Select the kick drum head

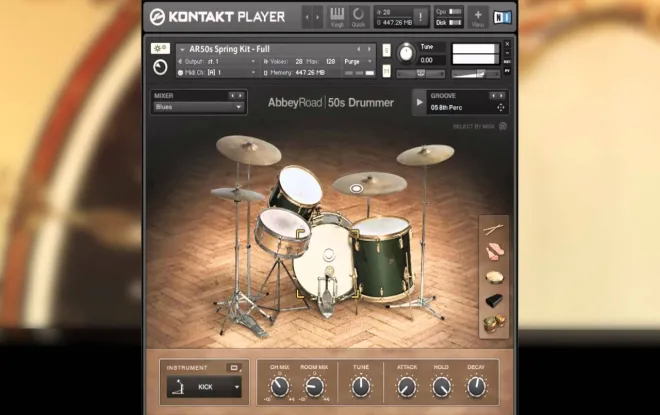(x=323, y=259)
